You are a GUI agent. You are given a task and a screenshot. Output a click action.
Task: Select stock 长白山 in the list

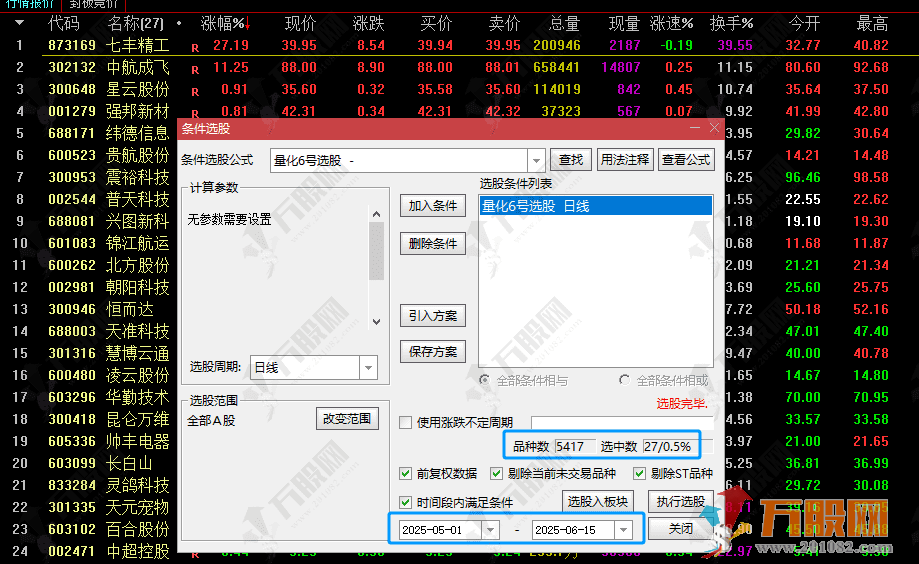pyautogui.click(x=130, y=463)
